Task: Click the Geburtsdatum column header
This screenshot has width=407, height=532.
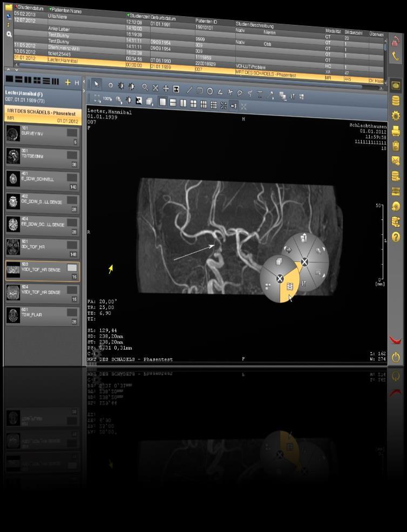Action: tap(163, 18)
